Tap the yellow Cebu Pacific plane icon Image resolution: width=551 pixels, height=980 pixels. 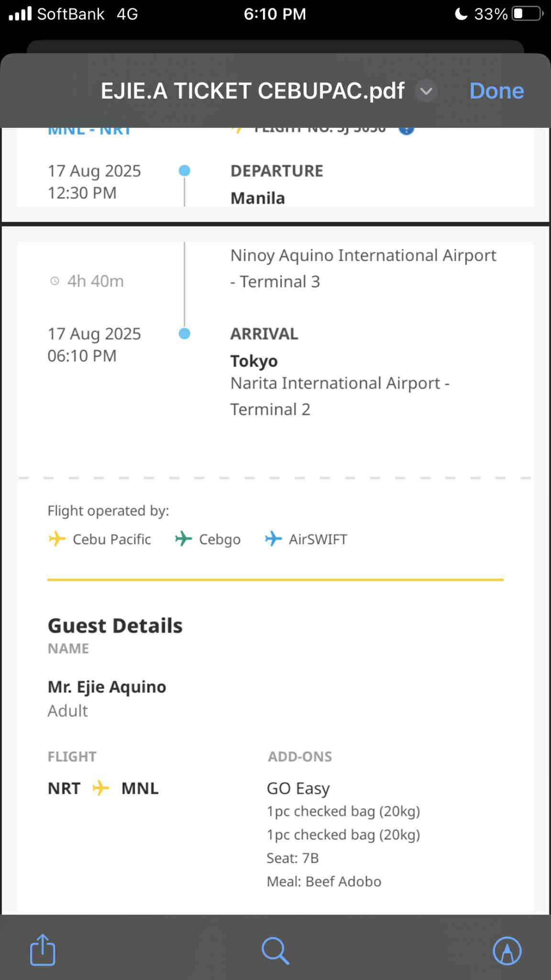[57, 539]
